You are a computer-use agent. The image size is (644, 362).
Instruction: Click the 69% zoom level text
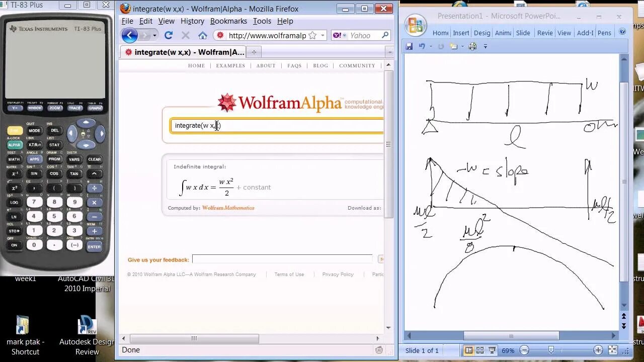coord(508,350)
